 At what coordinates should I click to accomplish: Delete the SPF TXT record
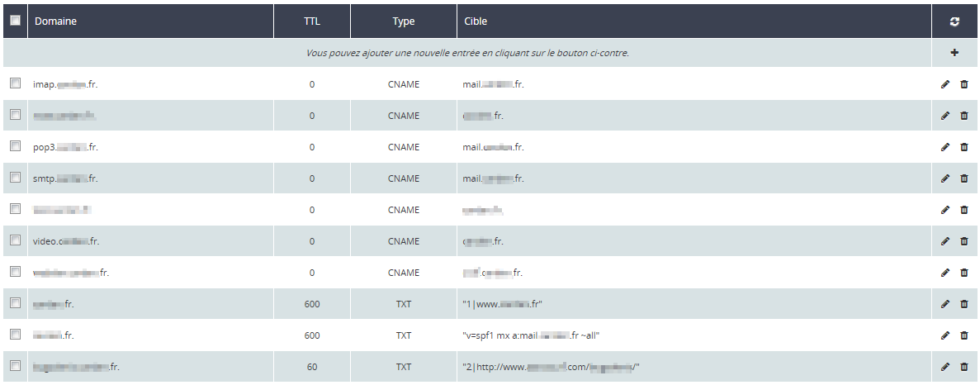point(963,335)
